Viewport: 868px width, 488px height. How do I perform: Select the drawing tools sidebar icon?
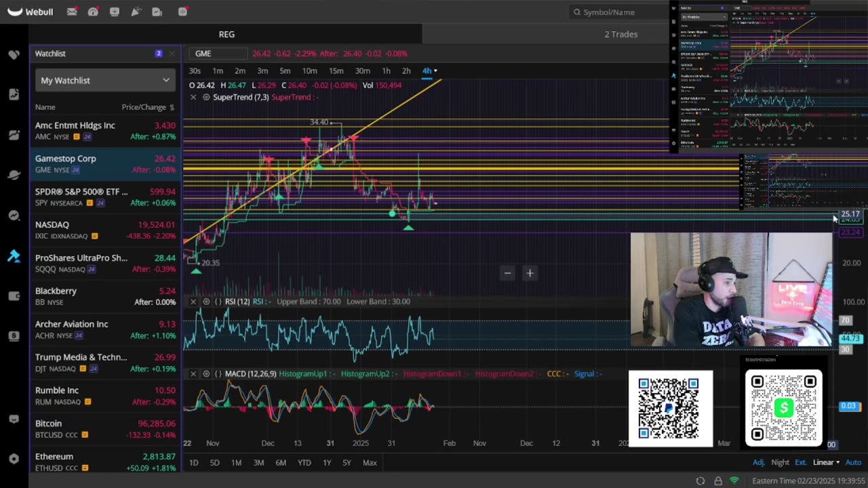(14, 256)
